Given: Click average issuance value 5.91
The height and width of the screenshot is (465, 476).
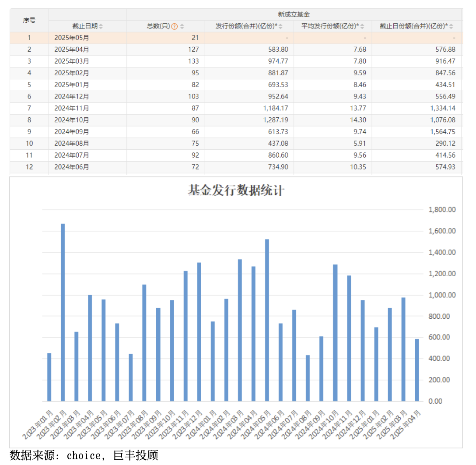Looking at the screenshot, I should click(x=360, y=143).
